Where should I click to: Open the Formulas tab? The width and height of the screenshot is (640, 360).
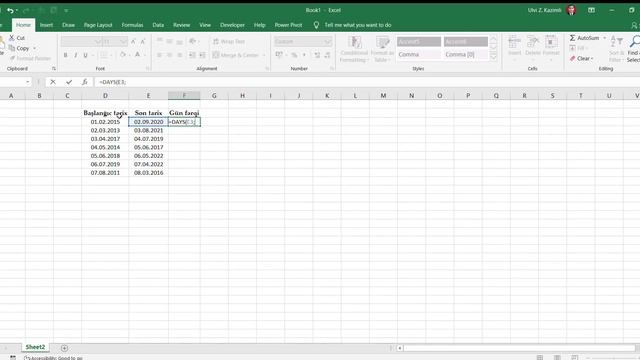132,25
